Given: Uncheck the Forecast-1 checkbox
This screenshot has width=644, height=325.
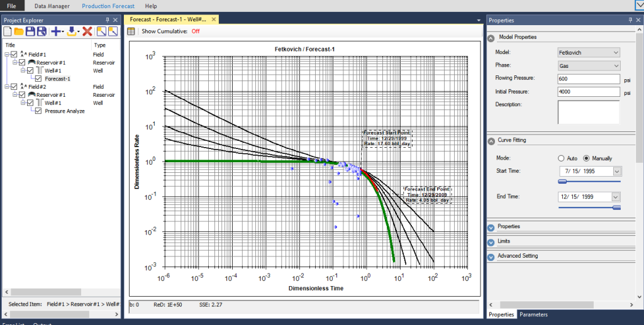Looking at the screenshot, I should point(38,79).
